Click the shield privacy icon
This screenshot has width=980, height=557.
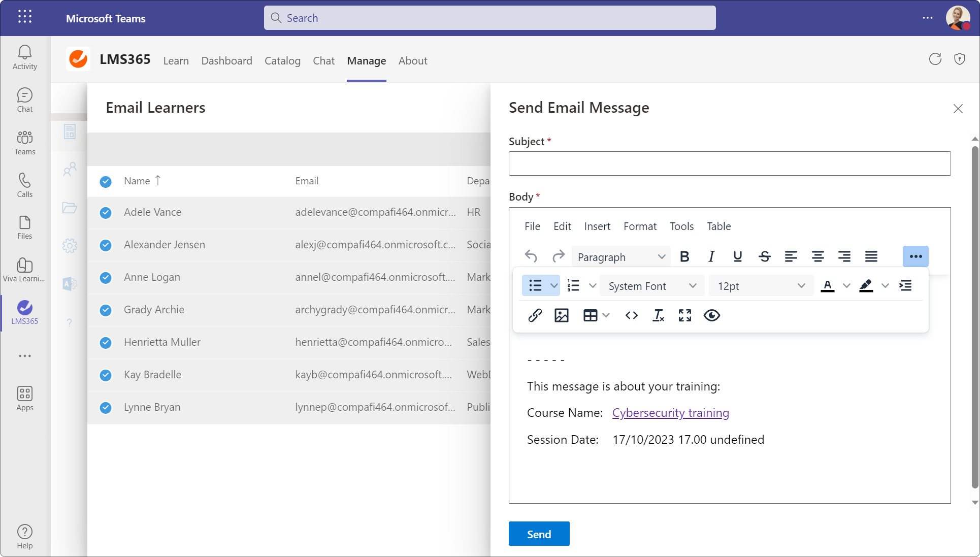(x=960, y=59)
